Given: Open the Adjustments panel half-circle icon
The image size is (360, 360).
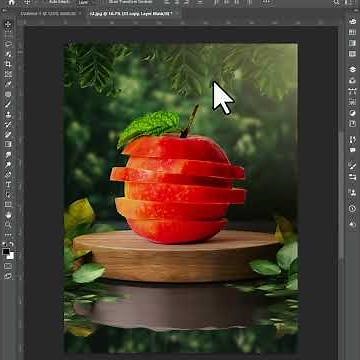Looking at the screenshot, I should pyautogui.click(x=353, y=113).
